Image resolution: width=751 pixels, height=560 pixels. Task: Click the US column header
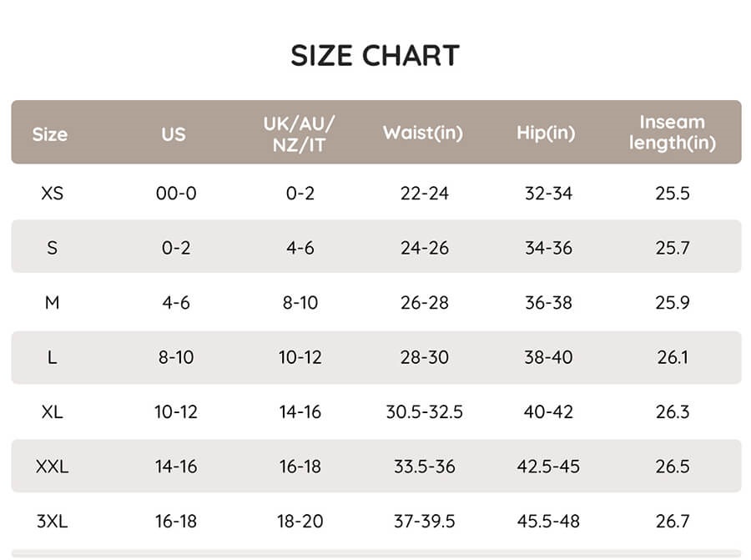(x=174, y=134)
